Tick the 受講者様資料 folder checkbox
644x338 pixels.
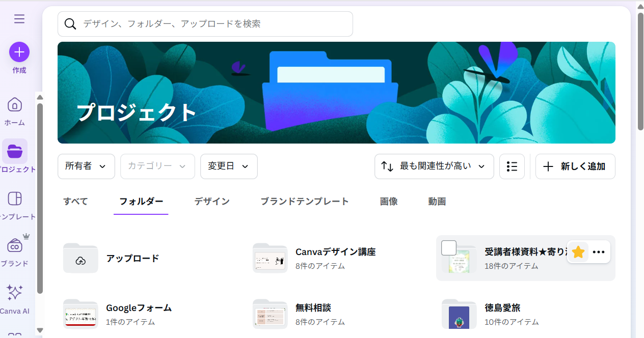(x=449, y=248)
